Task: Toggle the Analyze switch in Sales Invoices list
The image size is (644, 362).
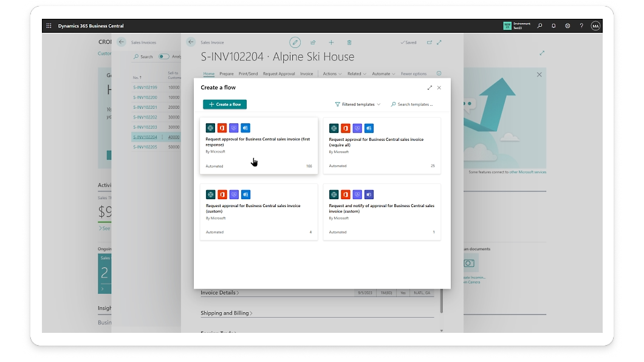Action: (164, 56)
